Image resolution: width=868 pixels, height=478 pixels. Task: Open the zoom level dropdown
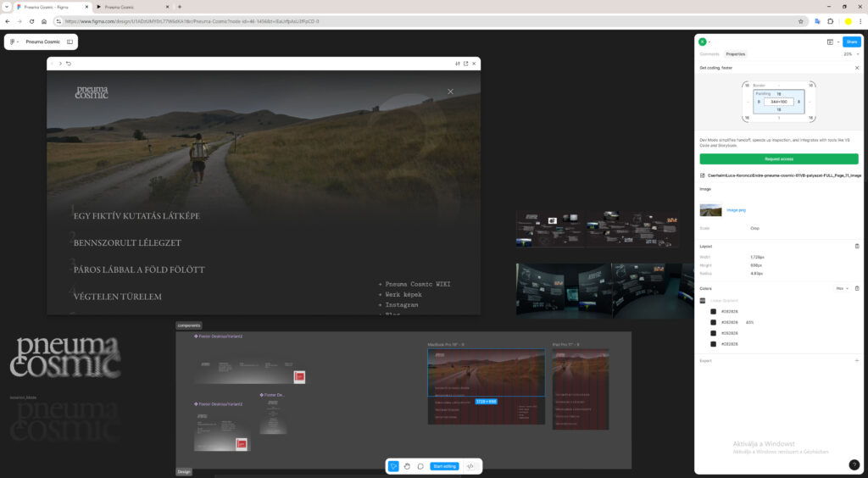pyautogui.click(x=849, y=54)
